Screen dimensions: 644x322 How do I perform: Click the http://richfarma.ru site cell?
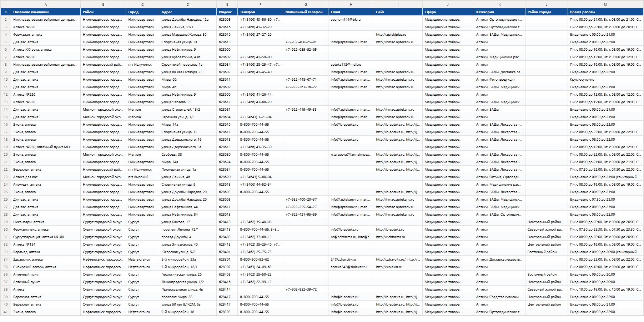(398, 237)
